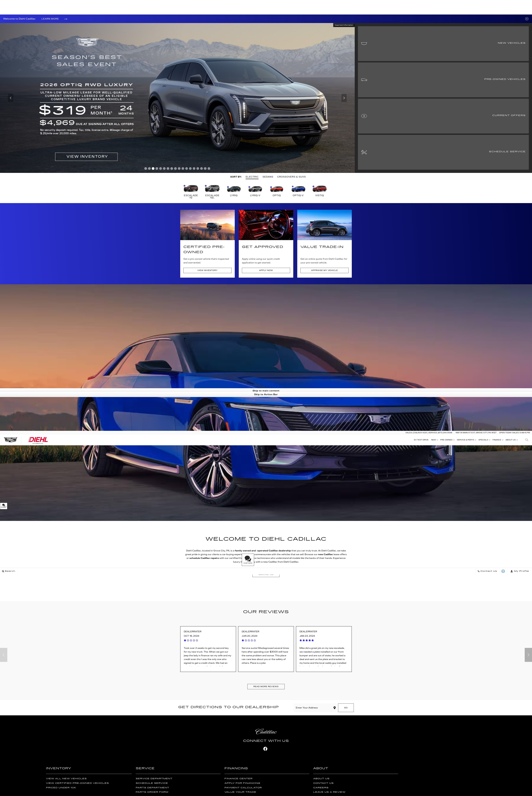Viewport: 532px width, 796px height.
Task: Select the last hero carousel pagination dot
Action: (x=209, y=168)
